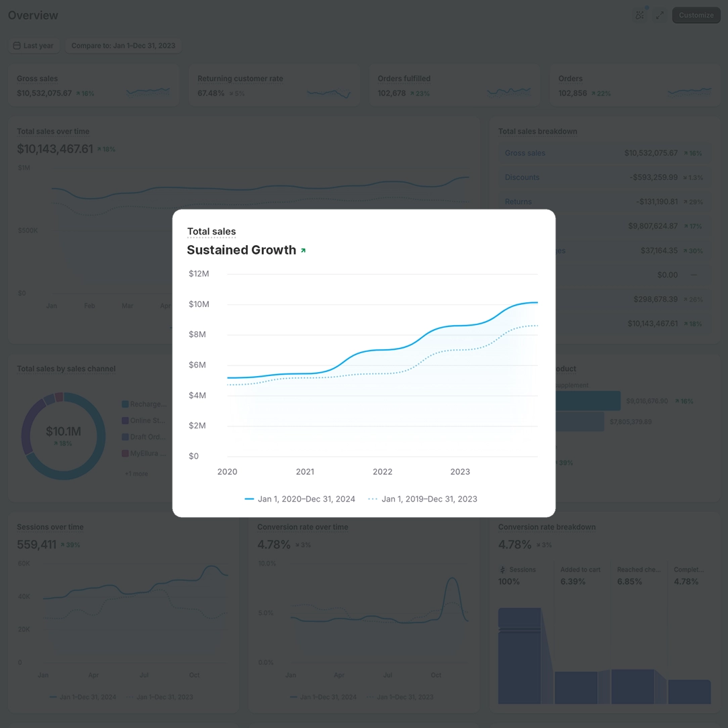The image size is (728, 728).
Task: Open the Compare to date dropdown
Action: point(123,46)
